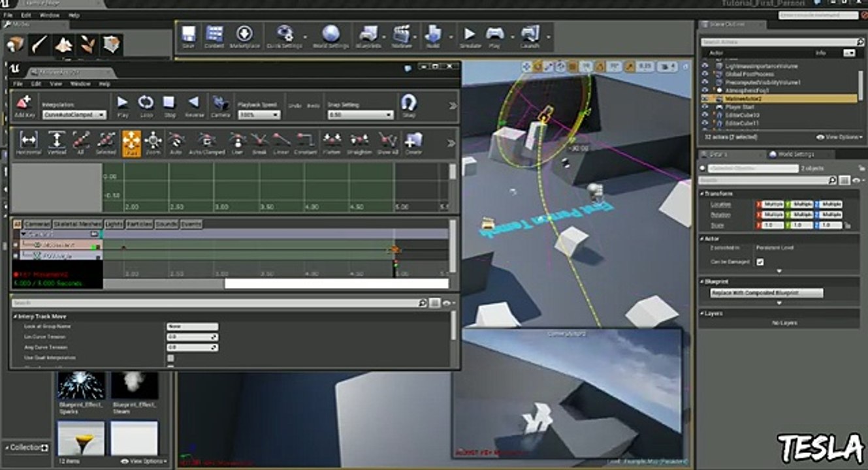Toggle visibility of Global PostProcess actor
Screen dimensions: 868x470
tap(705, 74)
